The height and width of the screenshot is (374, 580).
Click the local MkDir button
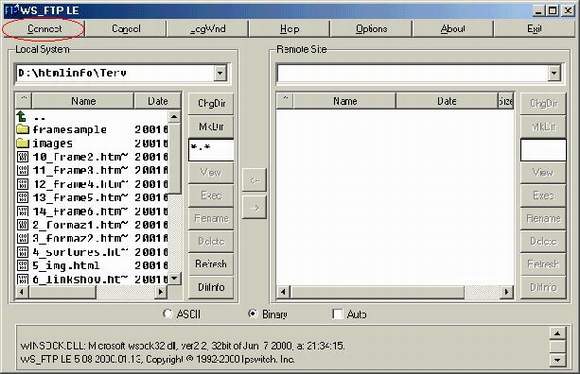pyautogui.click(x=211, y=127)
